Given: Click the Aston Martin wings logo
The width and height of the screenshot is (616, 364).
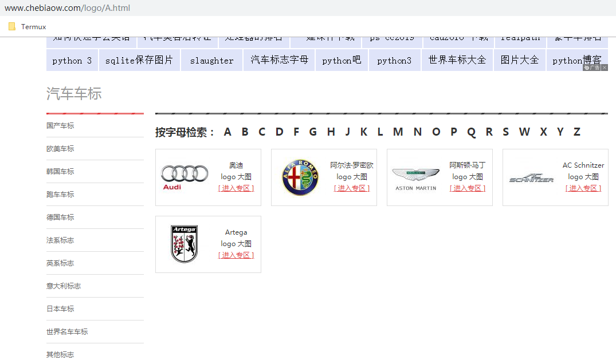Looking at the screenshot, I should pos(415,179).
